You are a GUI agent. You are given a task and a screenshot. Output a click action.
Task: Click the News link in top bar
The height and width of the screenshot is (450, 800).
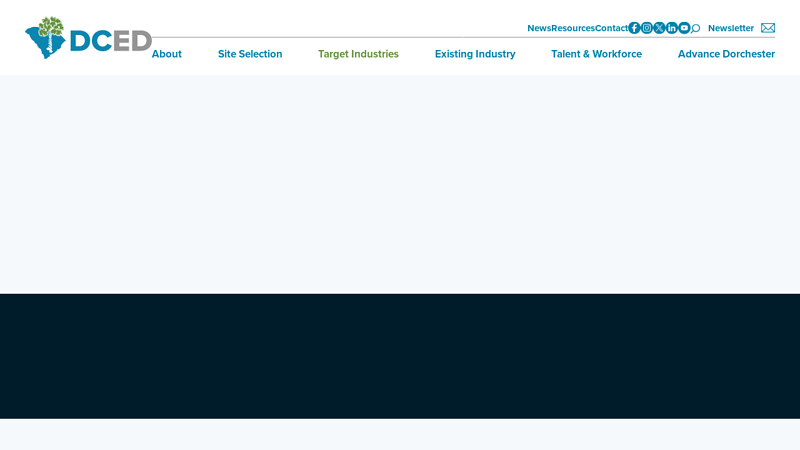(x=539, y=28)
